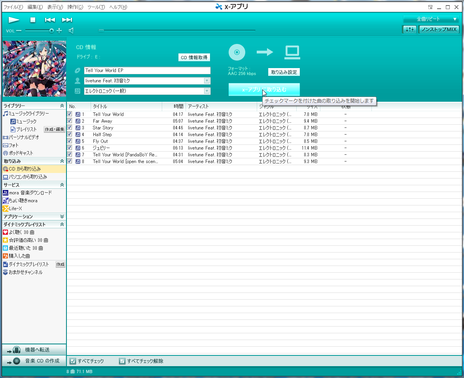Click the ノンストップMIX button
This screenshot has width=464, height=378.
coord(439,30)
